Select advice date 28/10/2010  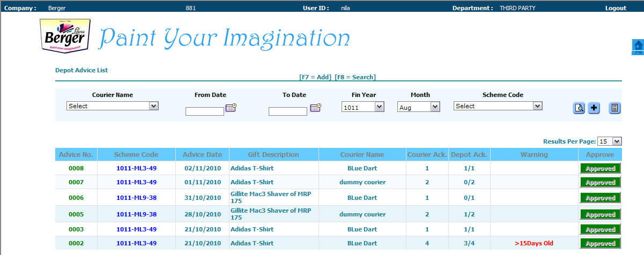(203, 214)
